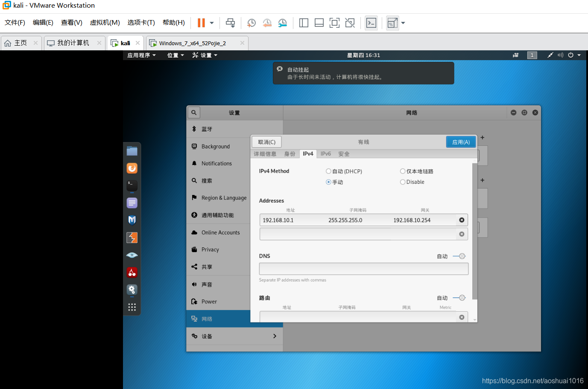This screenshot has width=588, height=389.
Task: Open the VMware console view icon
Action: click(x=372, y=23)
